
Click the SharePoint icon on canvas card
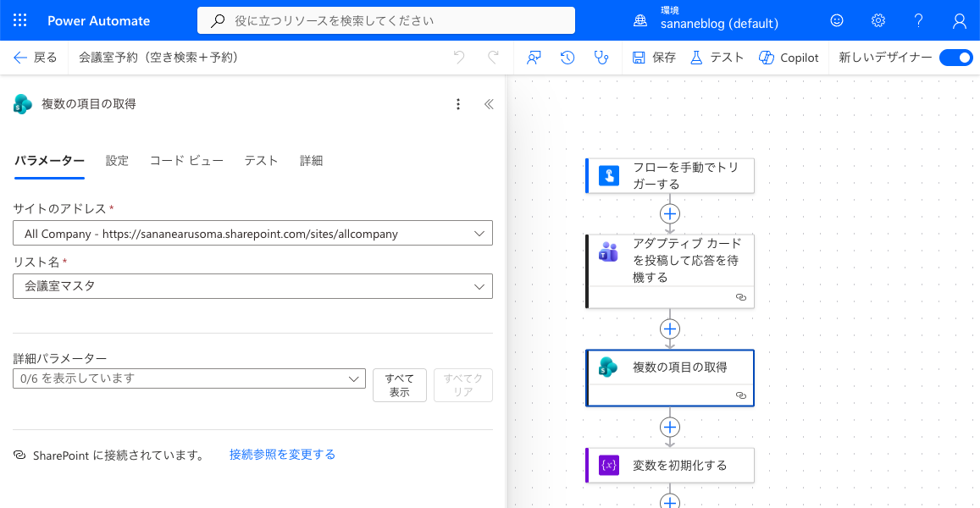click(609, 367)
